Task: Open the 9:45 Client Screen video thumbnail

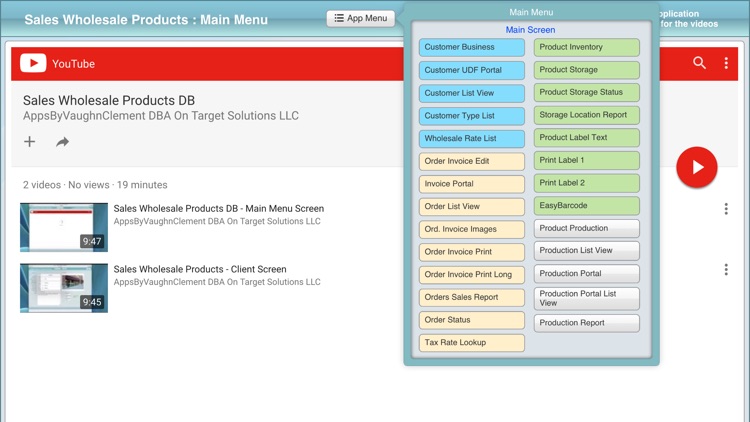Action: tap(64, 287)
